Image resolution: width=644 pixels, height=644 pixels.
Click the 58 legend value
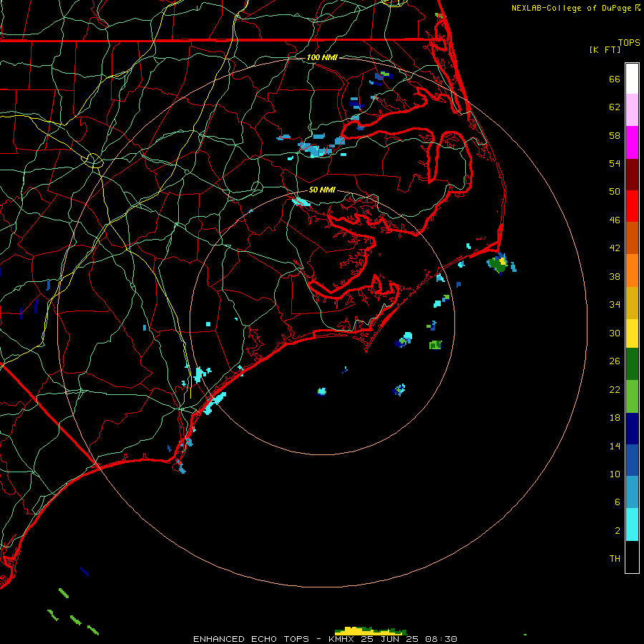pyautogui.click(x=615, y=135)
